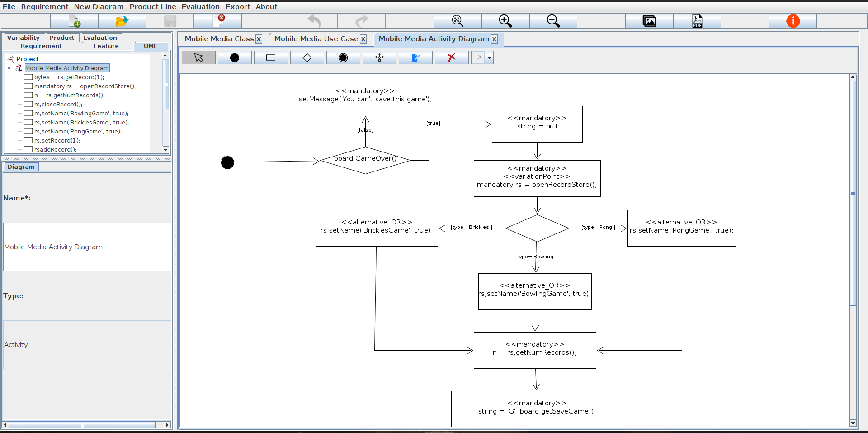This screenshot has width=868, height=433.
Task: Click left panel horizontal scroll left arrow
Action: tap(5, 425)
